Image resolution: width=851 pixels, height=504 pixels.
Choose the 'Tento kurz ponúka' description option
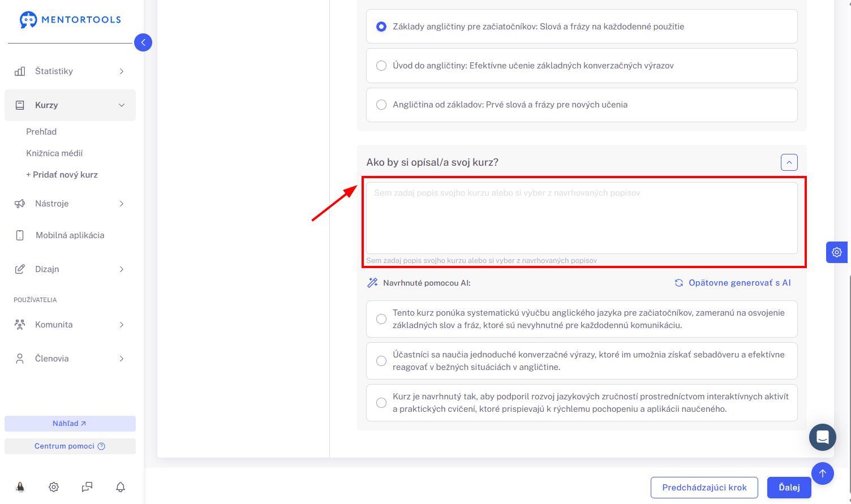click(x=582, y=319)
